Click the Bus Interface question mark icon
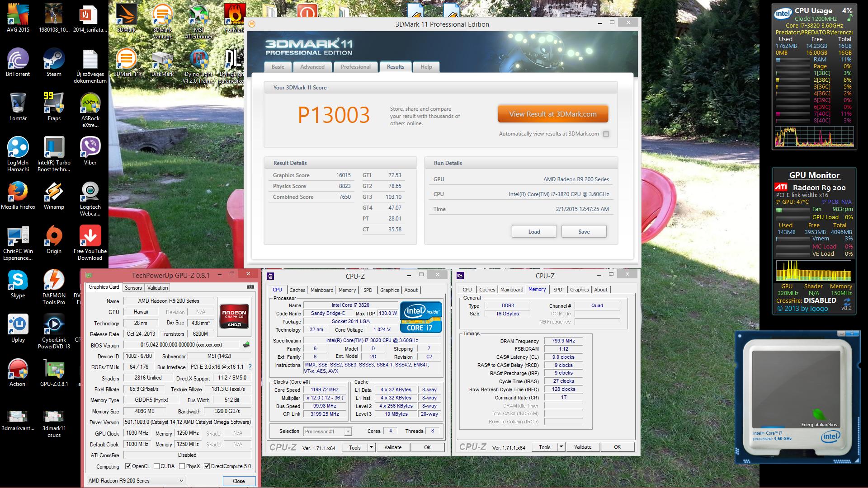Screen dimensions: 868x488 [250, 367]
